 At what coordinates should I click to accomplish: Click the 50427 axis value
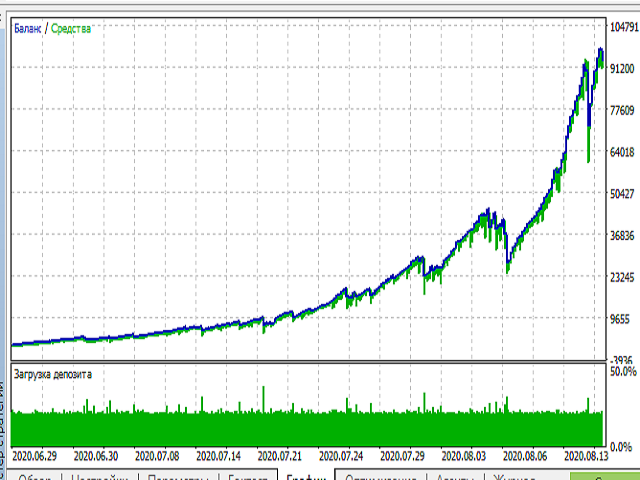pos(622,194)
